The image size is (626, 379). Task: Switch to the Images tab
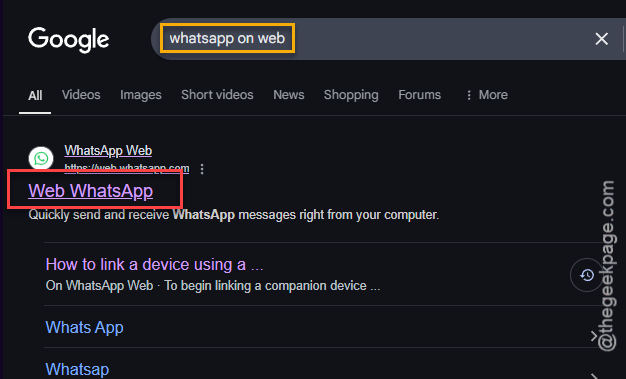tap(141, 95)
